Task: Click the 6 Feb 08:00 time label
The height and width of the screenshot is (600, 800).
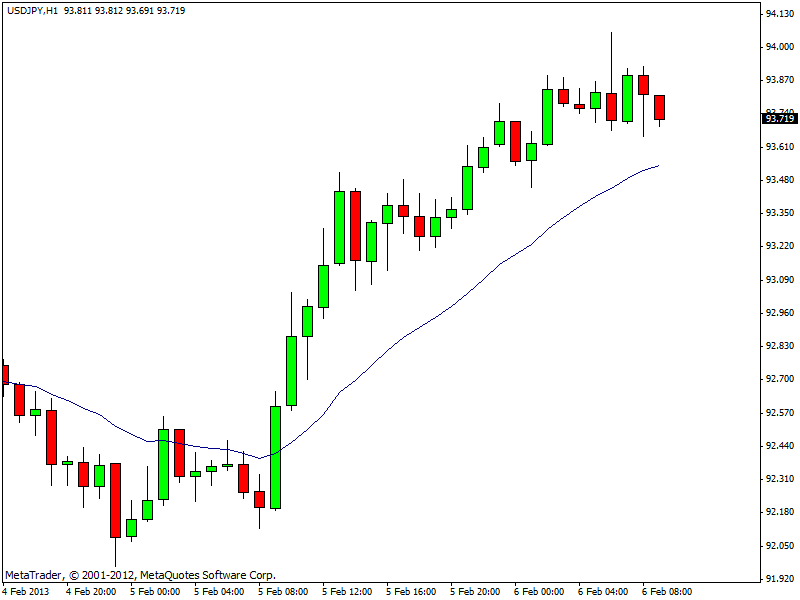Action: coord(666,591)
